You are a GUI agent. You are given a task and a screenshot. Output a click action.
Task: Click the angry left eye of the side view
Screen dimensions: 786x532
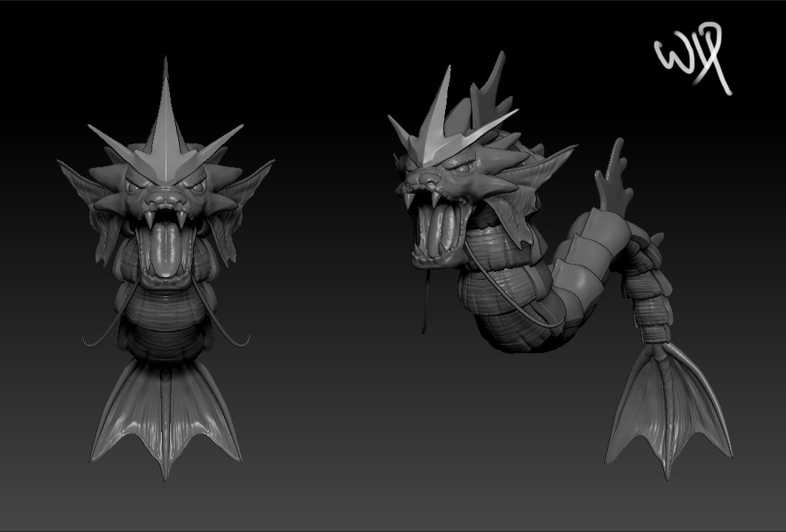462,170
